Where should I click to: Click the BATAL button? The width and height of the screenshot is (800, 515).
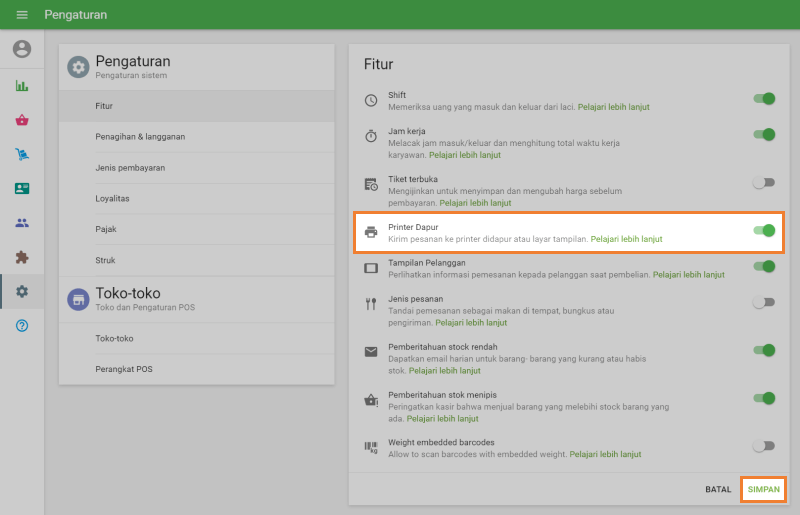718,489
